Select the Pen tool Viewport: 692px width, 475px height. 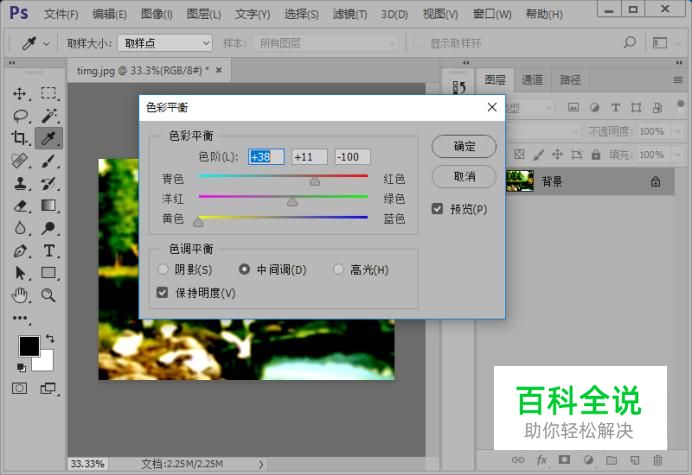(x=20, y=251)
